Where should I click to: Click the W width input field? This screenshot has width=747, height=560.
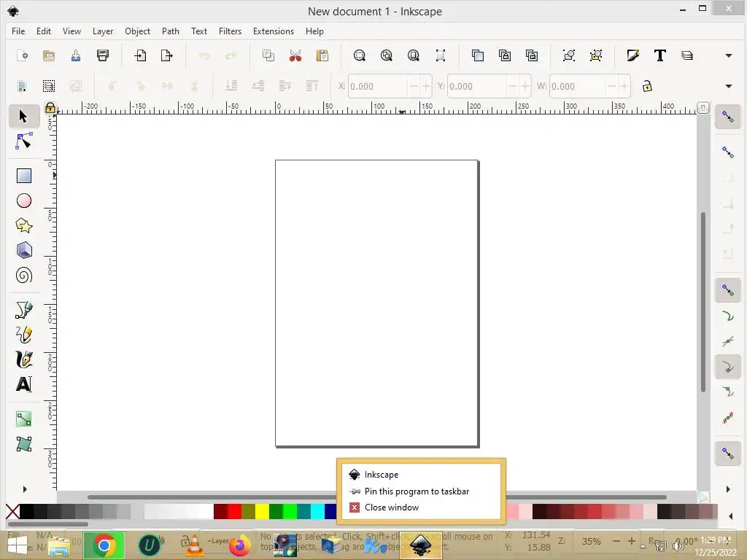[578, 86]
